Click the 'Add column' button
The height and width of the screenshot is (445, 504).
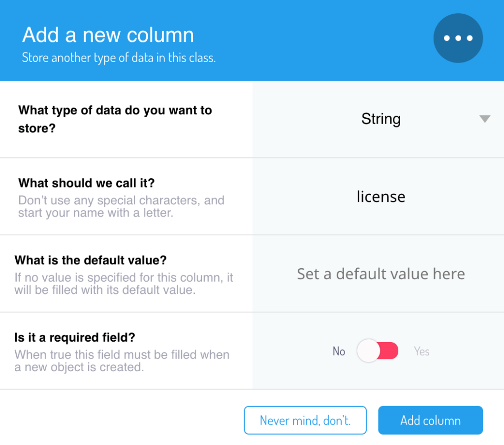click(x=430, y=420)
